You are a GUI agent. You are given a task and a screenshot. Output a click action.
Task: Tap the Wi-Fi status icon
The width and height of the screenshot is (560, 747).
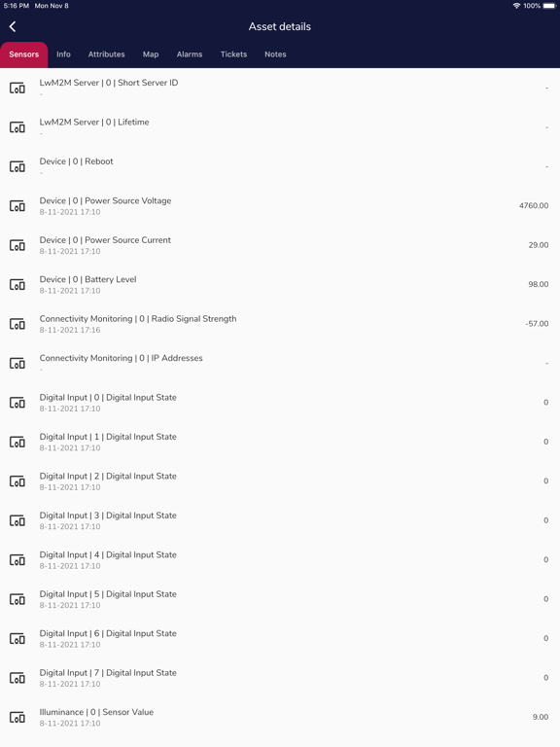[x=516, y=6]
